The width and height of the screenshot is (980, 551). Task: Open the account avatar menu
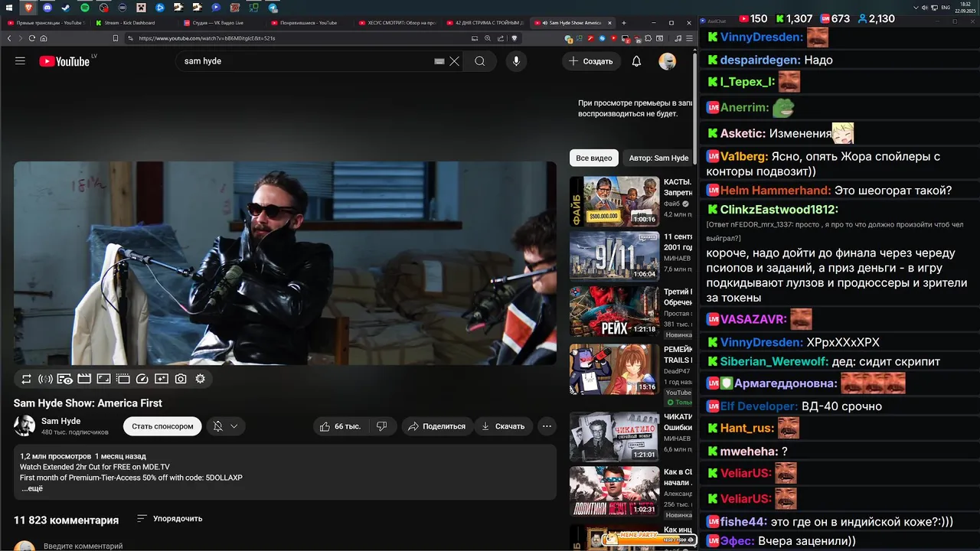[668, 61]
